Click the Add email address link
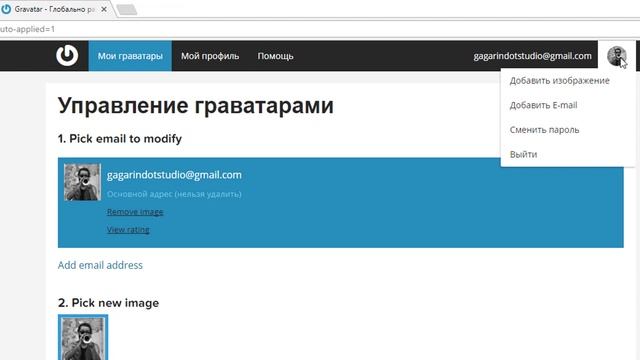 coord(100,265)
